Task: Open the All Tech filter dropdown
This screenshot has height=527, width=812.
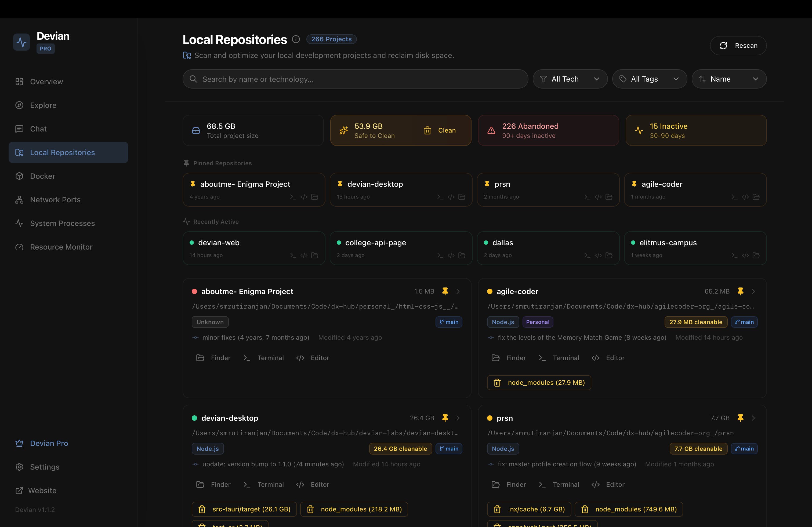Action: [570, 79]
